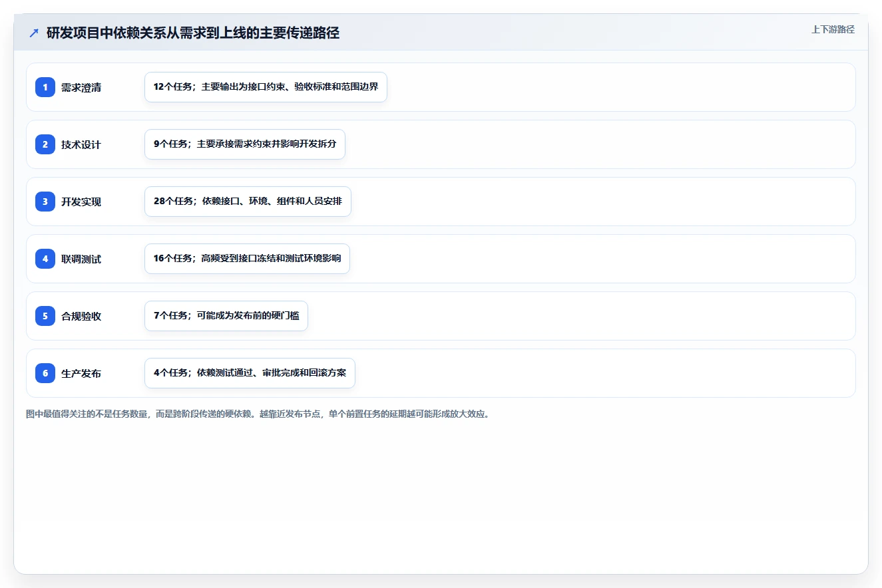The image size is (882, 588).
Task: Click the 合规验收 stage label
Action: (81, 316)
